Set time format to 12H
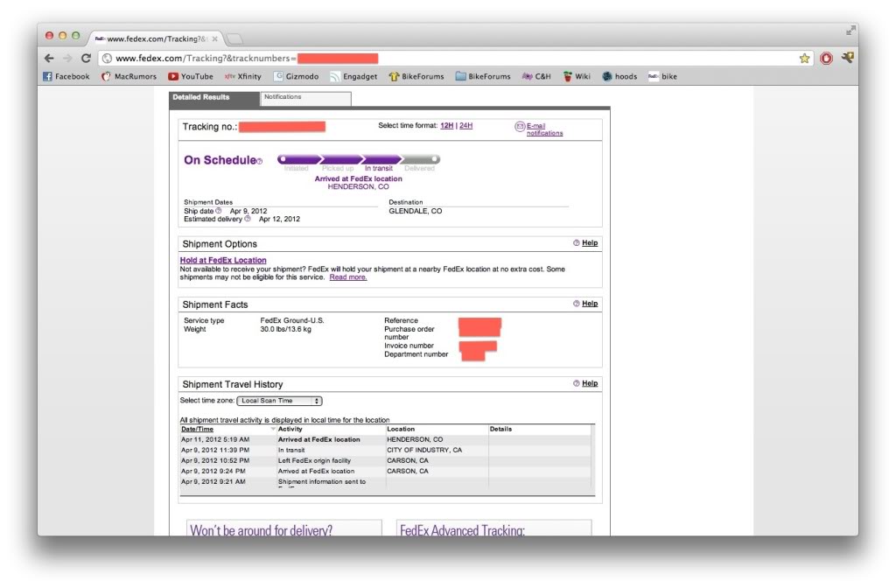Image resolution: width=896 pixels, height=588 pixels. pyautogui.click(x=447, y=126)
